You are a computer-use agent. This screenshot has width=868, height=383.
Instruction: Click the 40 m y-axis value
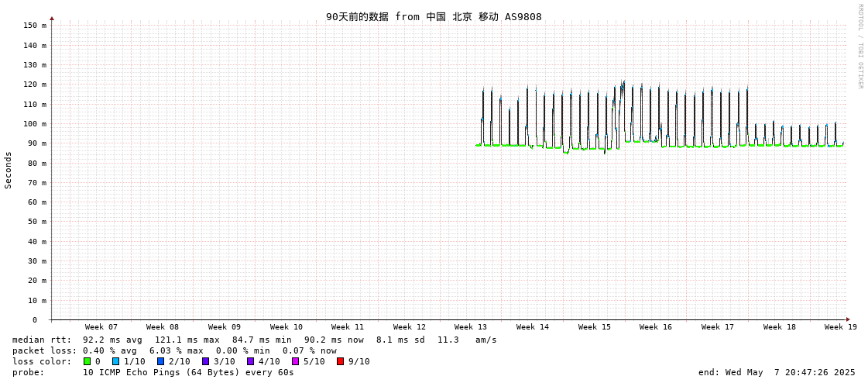[x=38, y=242]
